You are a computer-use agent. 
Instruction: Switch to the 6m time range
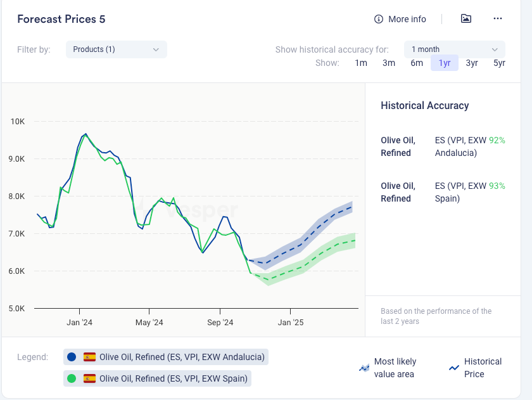417,63
